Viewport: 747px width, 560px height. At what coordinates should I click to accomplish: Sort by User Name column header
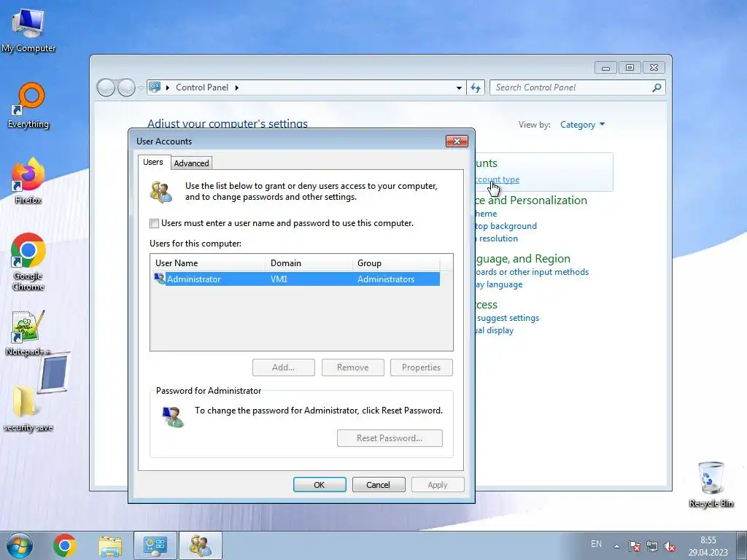pyautogui.click(x=208, y=262)
